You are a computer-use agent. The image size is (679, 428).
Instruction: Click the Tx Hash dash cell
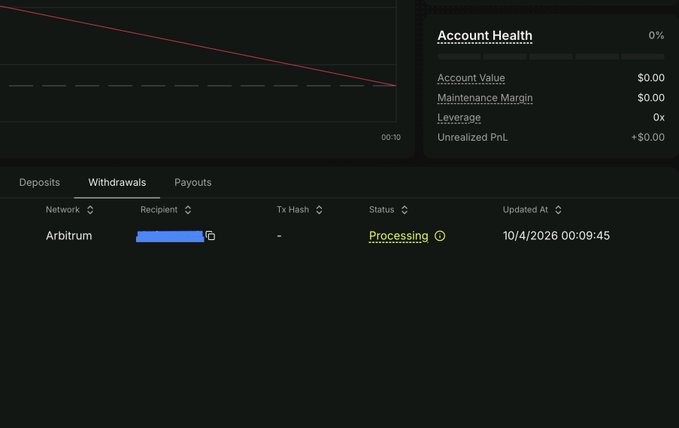[279, 236]
